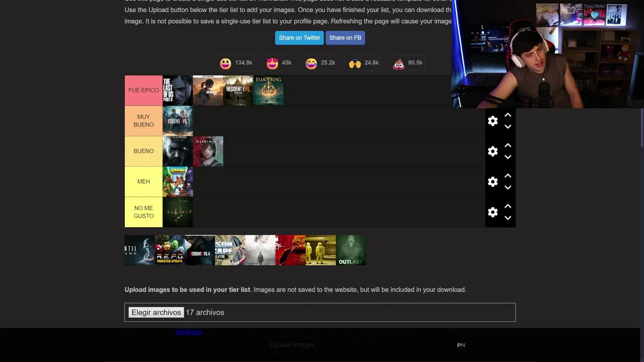
Task: Open settings gear for MUY BUENO tier
Action: tap(493, 121)
